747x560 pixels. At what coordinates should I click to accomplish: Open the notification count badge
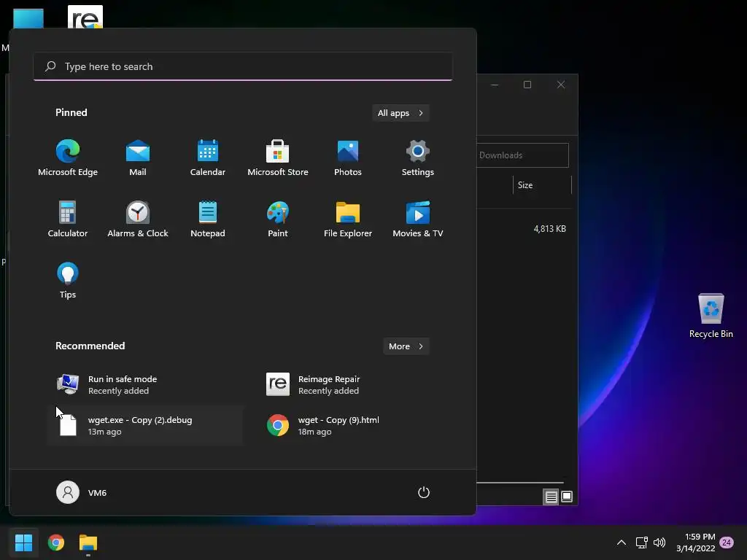[x=727, y=542]
